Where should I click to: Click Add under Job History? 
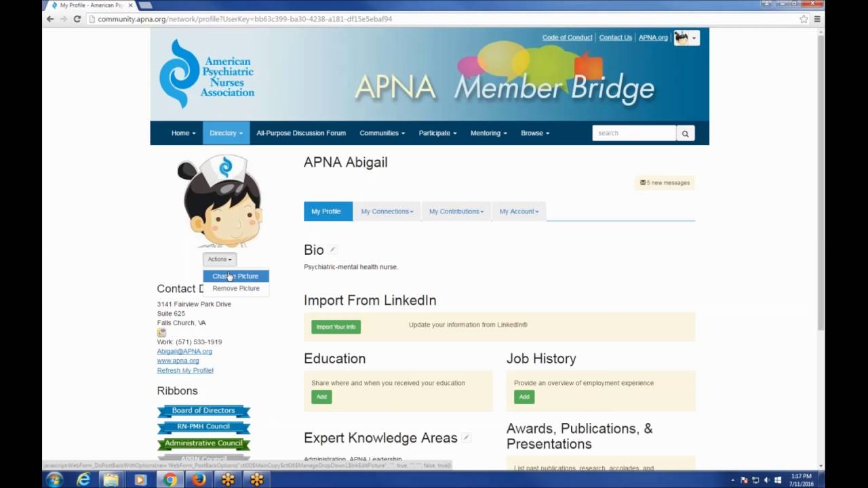(x=524, y=397)
